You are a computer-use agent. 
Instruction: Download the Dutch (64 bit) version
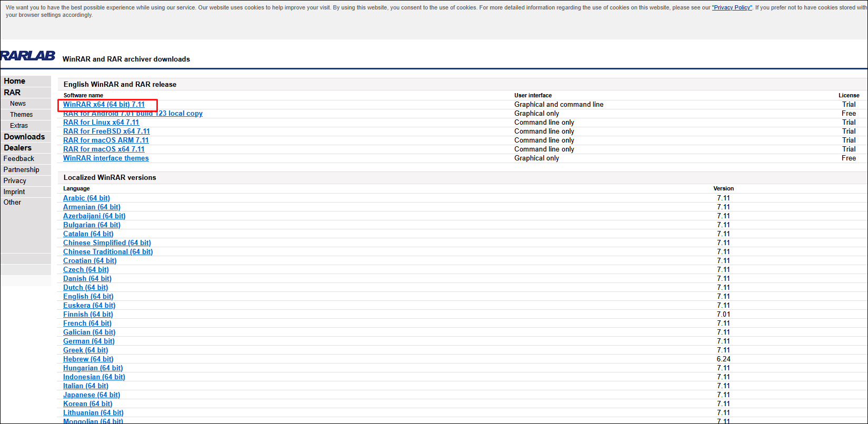(x=85, y=288)
